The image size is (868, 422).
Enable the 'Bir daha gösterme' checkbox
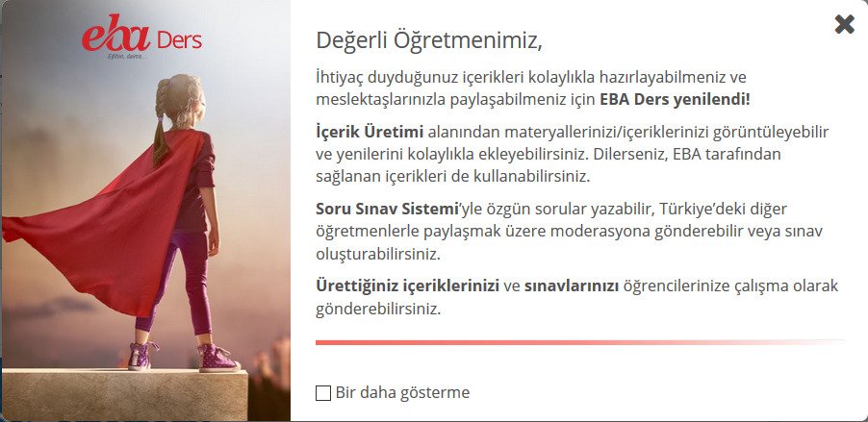point(323,392)
